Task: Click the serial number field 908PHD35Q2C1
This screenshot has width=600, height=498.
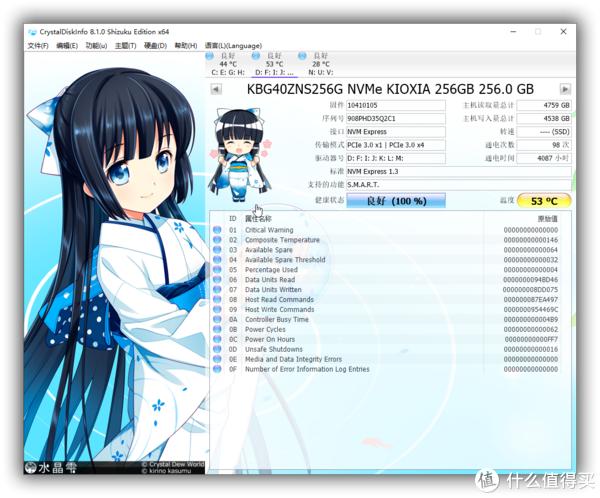Action: pos(396,119)
